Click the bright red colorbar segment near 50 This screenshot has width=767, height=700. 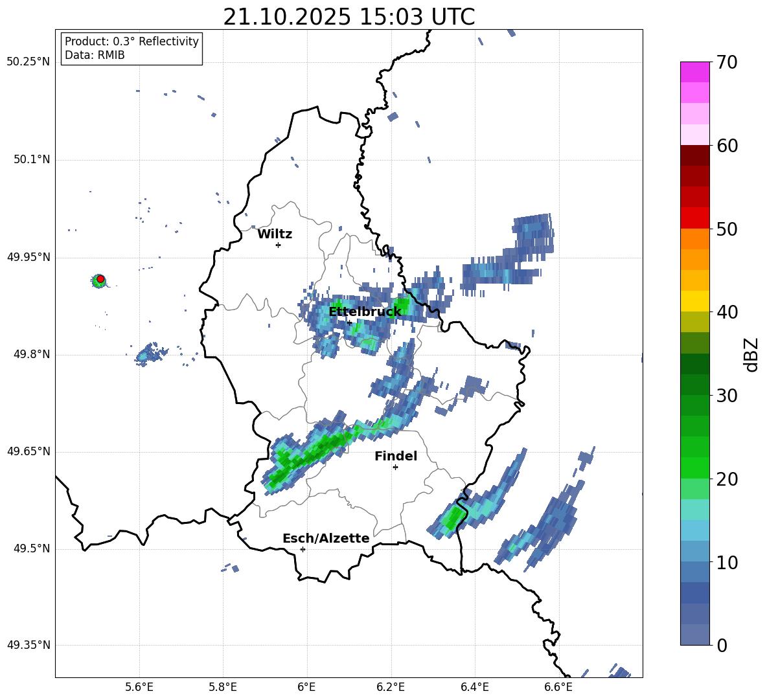(x=694, y=218)
